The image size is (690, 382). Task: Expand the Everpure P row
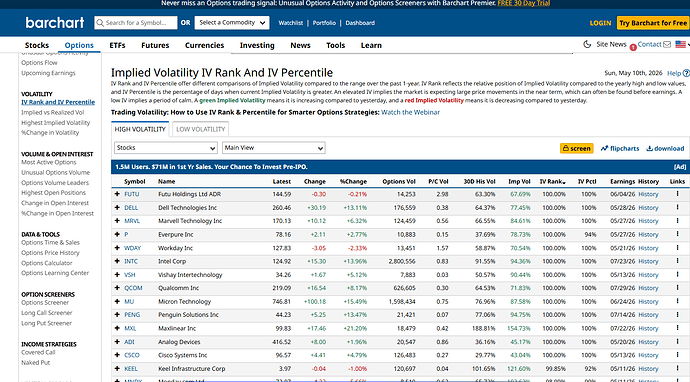[117, 235]
